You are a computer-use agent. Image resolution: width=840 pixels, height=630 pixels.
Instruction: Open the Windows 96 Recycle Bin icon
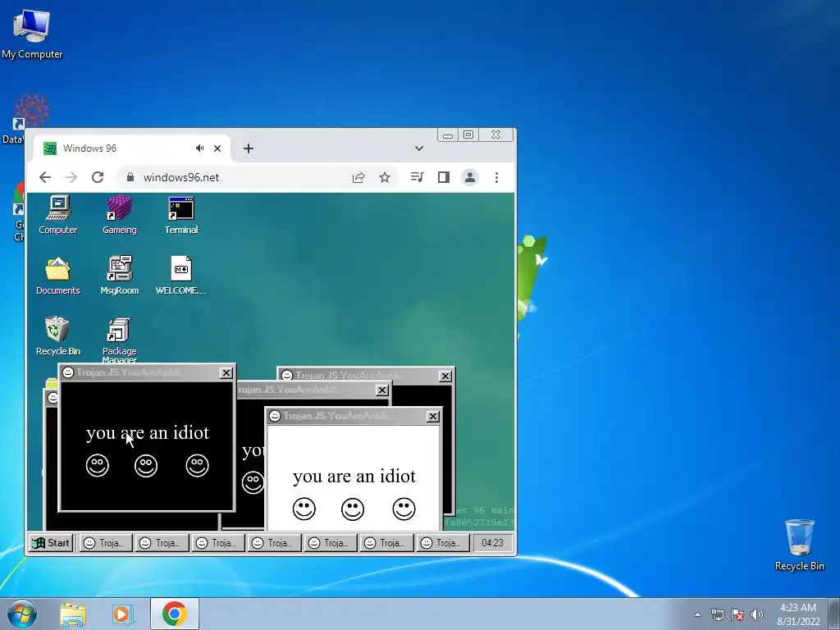[58, 336]
